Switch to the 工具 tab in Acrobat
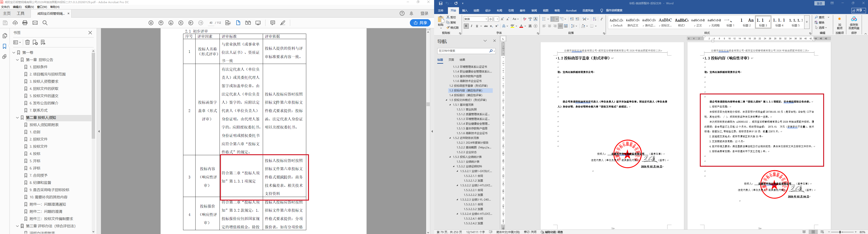Screen dimensions: 868x234 click(21, 14)
